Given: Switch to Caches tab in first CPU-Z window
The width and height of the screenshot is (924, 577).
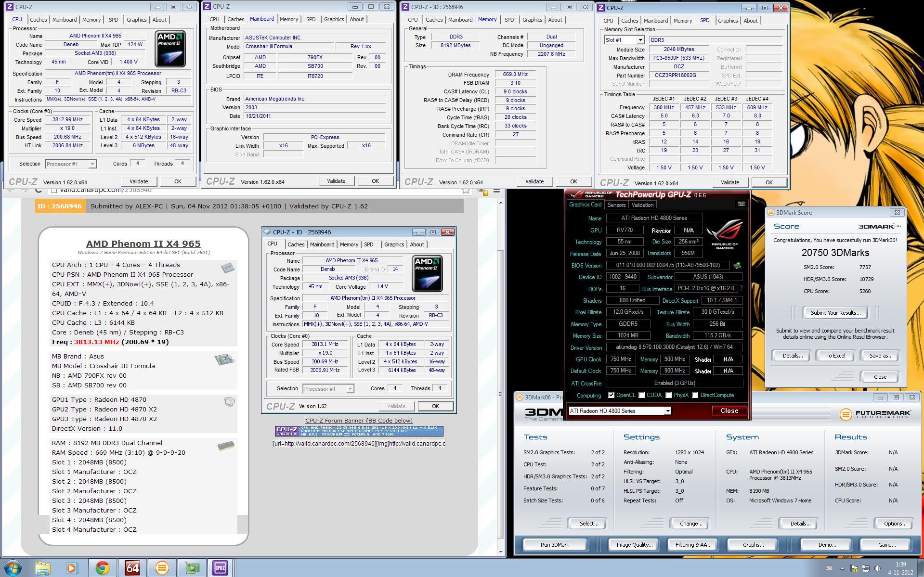Looking at the screenshot, I should click(x=38, y=20).
